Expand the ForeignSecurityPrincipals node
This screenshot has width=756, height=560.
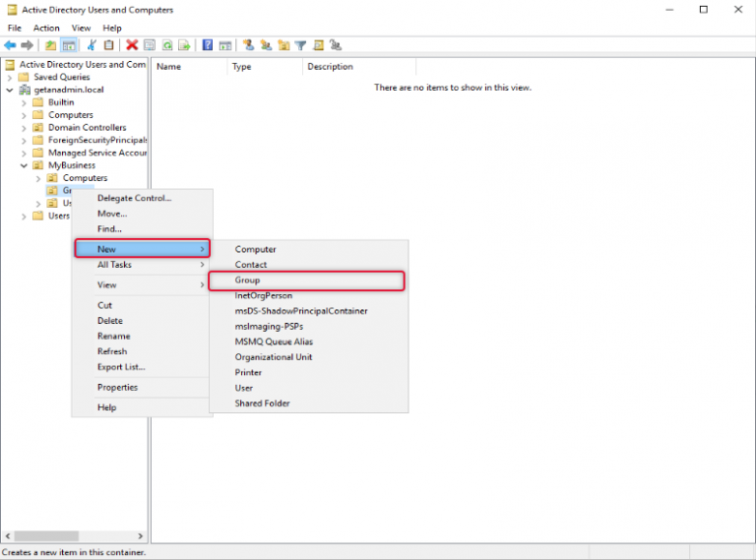click(x=24, y=140)
